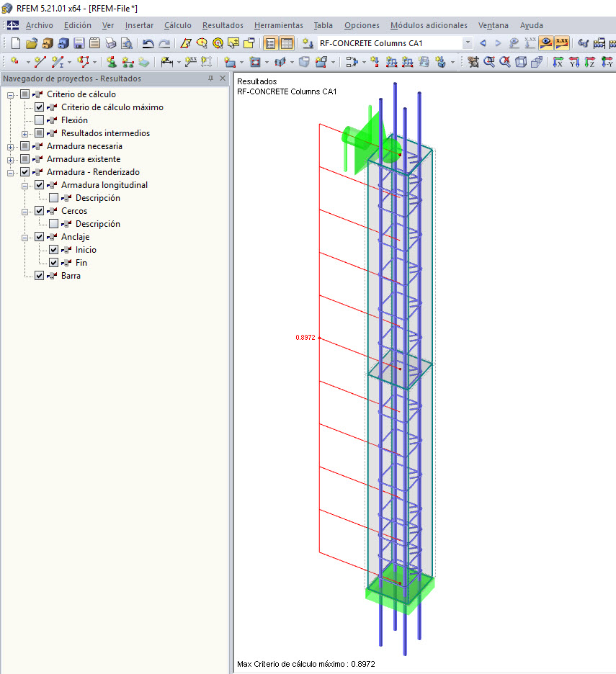Open the Herramientas menu

point(279,25)
